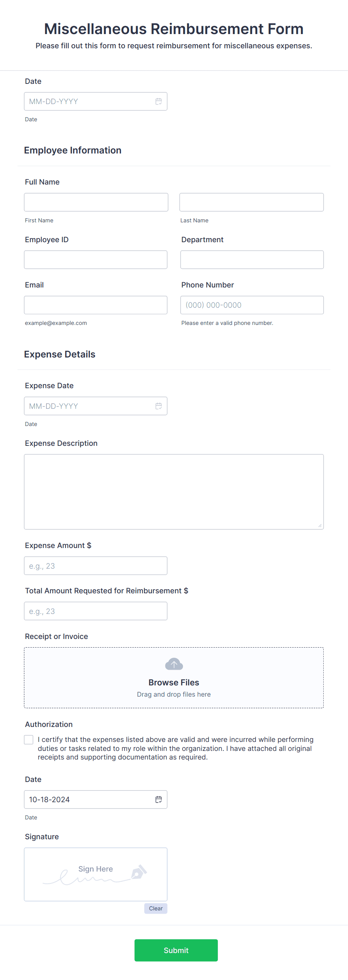Image resolution: width=348 pixels, height=980 pixels.
Task: Click inside the Expense Description text area
Action: tap(173, 491)
